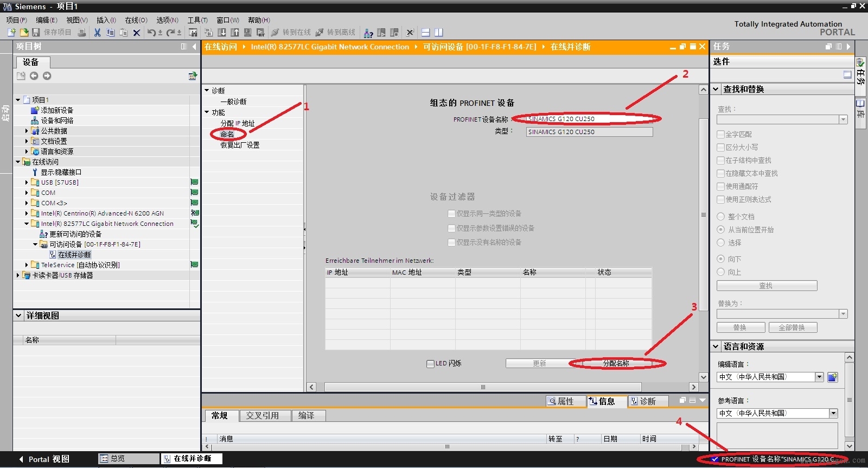Image resolution: width=868 pixels, height=468 pixels.
Task: Toggle find in hidden texts checkbox
Action: point(721,173)
